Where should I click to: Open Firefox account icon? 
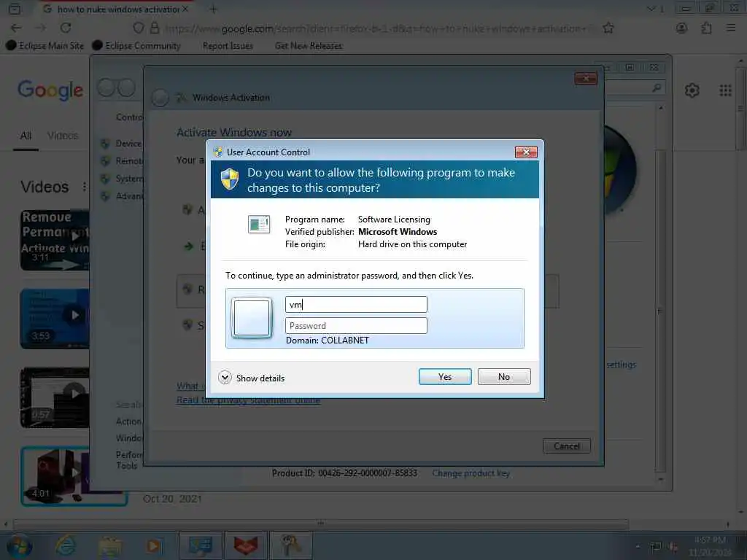click(x=682, y=28)
